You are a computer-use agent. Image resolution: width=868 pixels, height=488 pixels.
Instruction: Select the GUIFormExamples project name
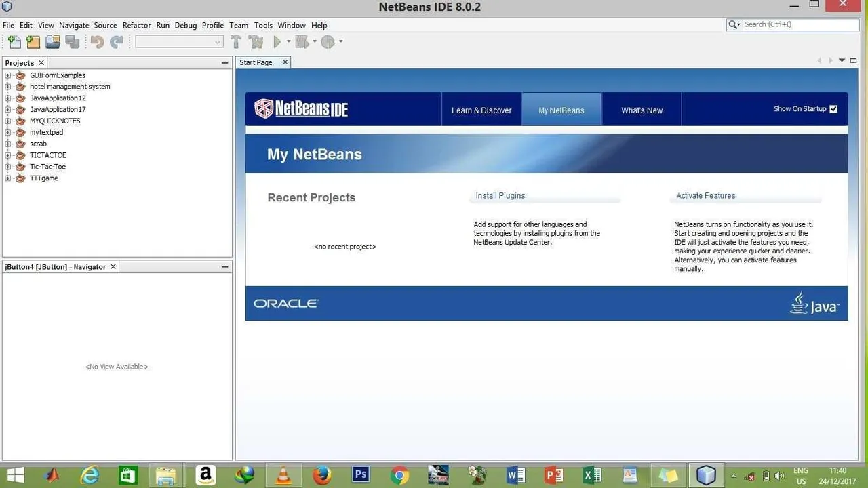click(58, 75)
